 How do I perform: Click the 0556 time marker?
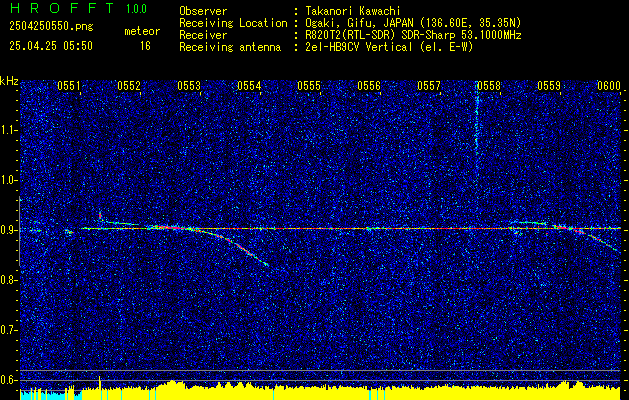369,86
